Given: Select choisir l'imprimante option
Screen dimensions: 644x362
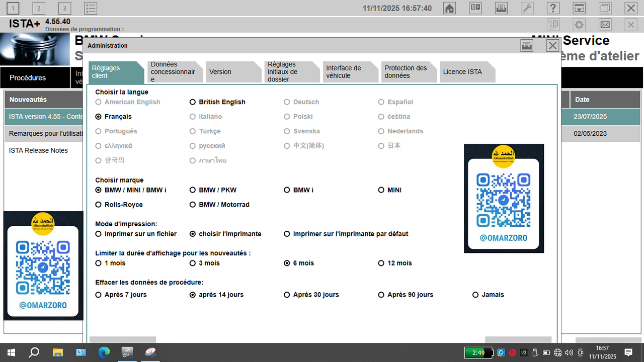Looking at the screenshot, I should coord(225,234).
